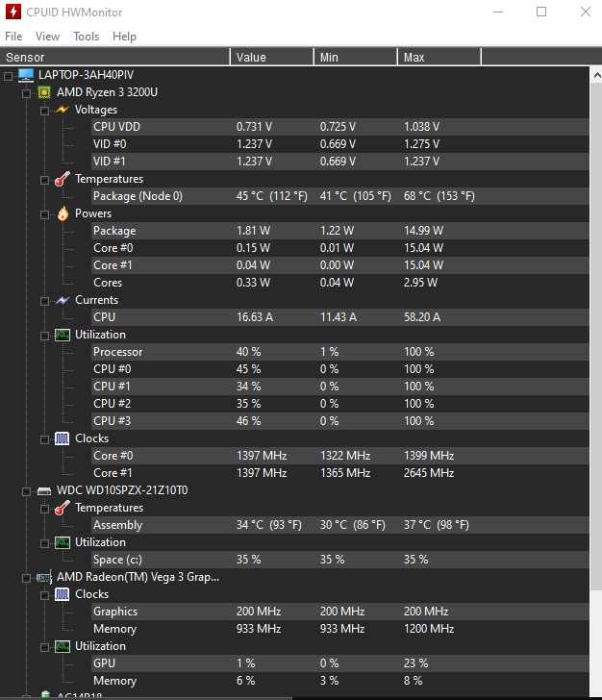This screenshot has height=700, width=602.
Task: Collapse the WDC WD10SPZX drive node
Action: coord(26,491)
